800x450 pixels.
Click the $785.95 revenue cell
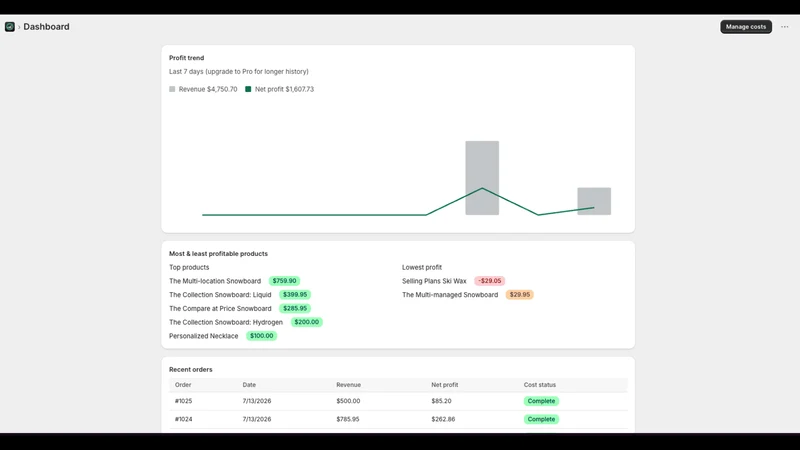point(347,419)
